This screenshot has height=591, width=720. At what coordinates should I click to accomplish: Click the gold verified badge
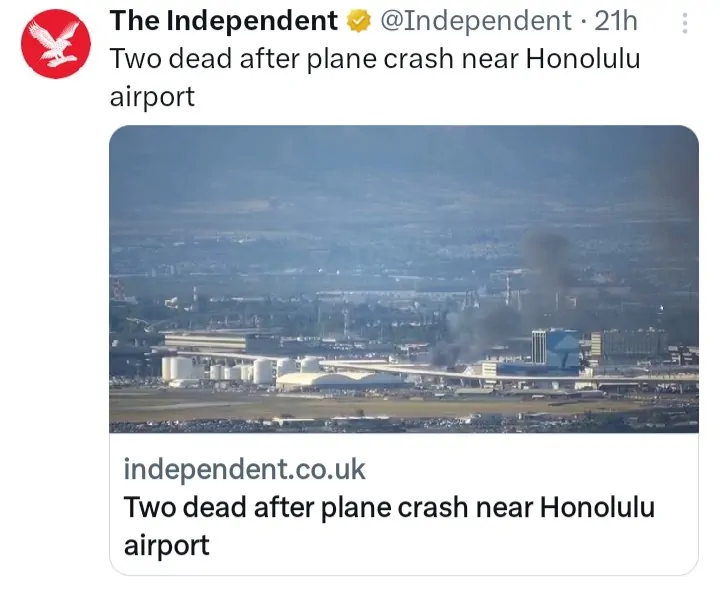(x=358, y=20)
